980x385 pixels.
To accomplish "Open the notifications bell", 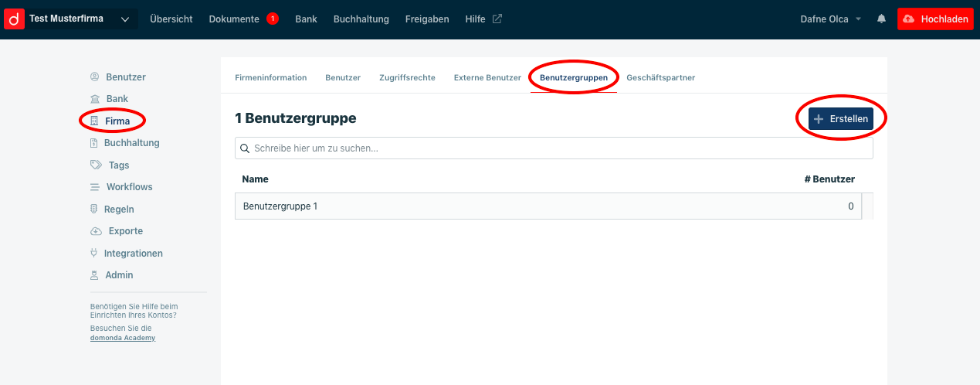I will tap(881, 19).
